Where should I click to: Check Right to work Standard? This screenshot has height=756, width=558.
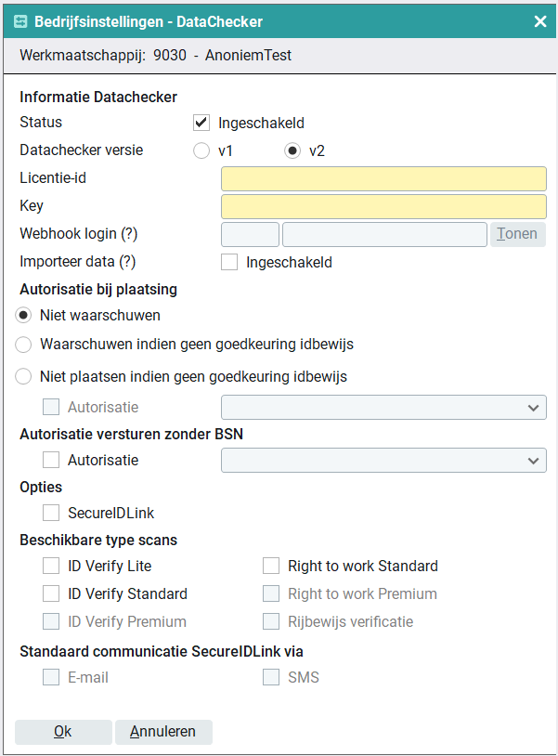271,566
